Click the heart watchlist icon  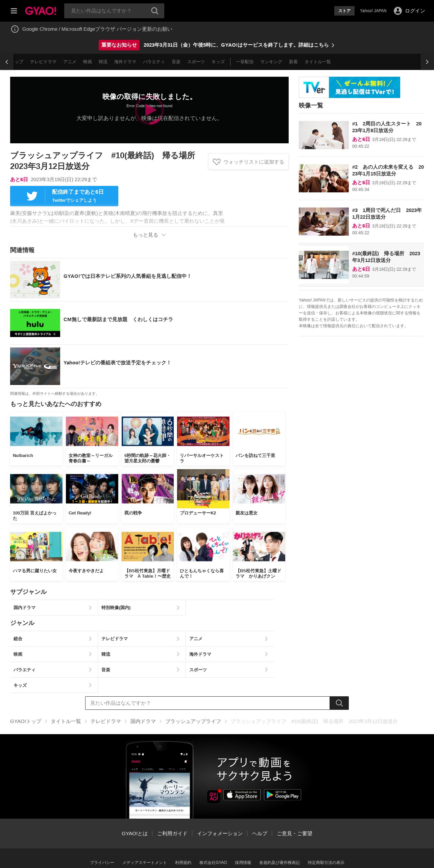point(217,162)
